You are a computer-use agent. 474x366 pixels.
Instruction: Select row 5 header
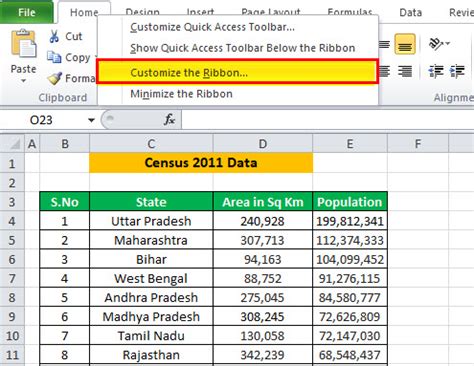pos(12,240)
